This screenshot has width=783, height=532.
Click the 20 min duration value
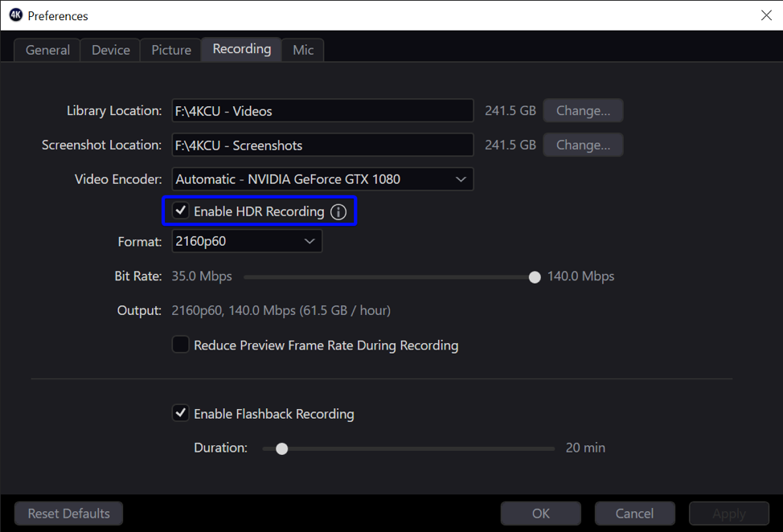tap(585, 448)
